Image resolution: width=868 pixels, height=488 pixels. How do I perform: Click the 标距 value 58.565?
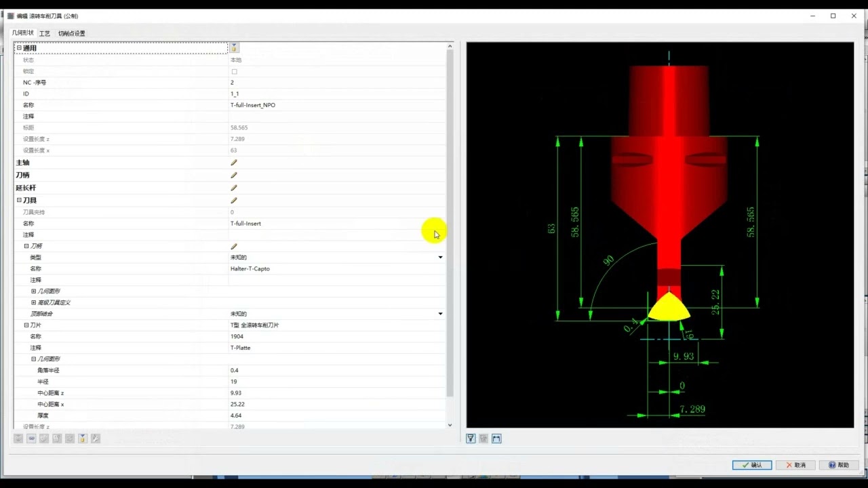coord(239,127)
